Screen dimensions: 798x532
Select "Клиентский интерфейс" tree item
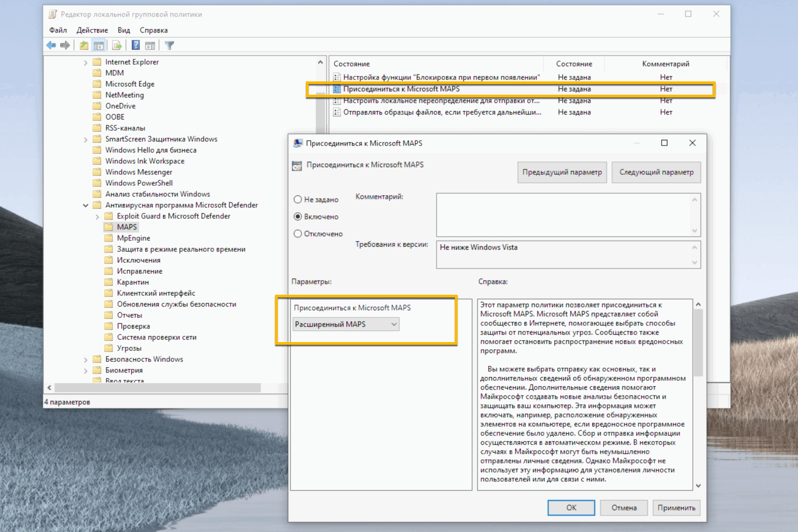[156, 293]
